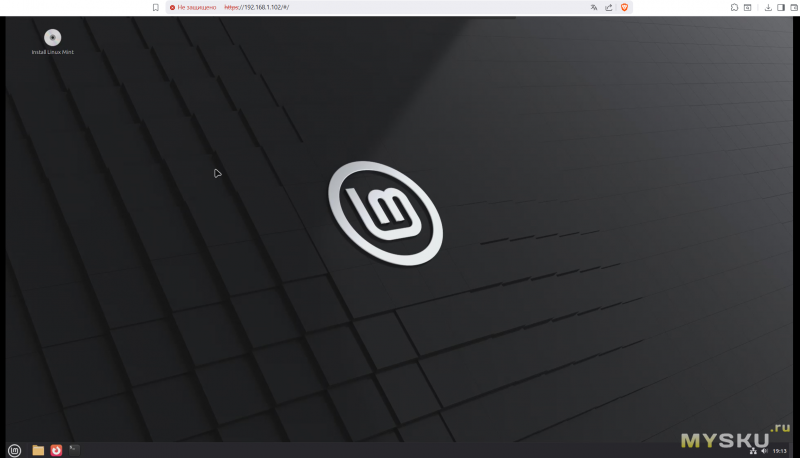
Task: Bookmark this page with the bookmark icon
Action: click(x=155, y=7)
